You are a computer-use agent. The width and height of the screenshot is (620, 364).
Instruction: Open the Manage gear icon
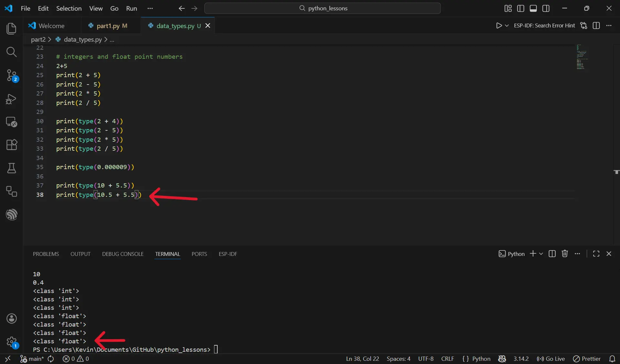point(12,342)
